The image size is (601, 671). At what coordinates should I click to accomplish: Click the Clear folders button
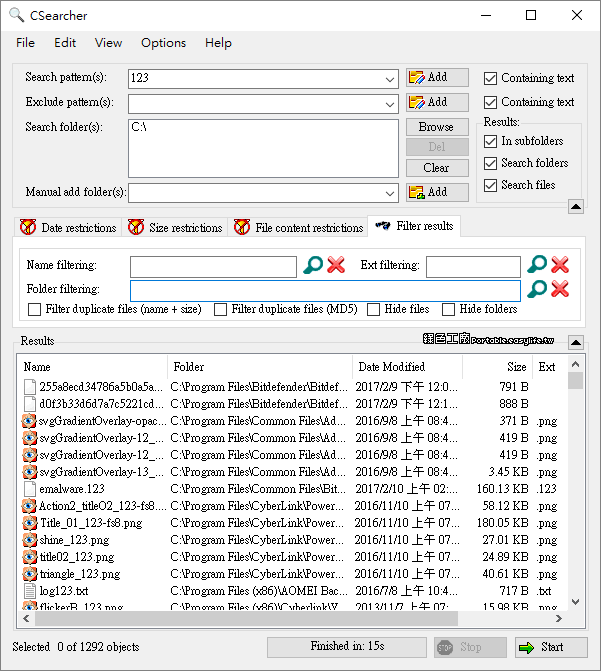point(437,168)
